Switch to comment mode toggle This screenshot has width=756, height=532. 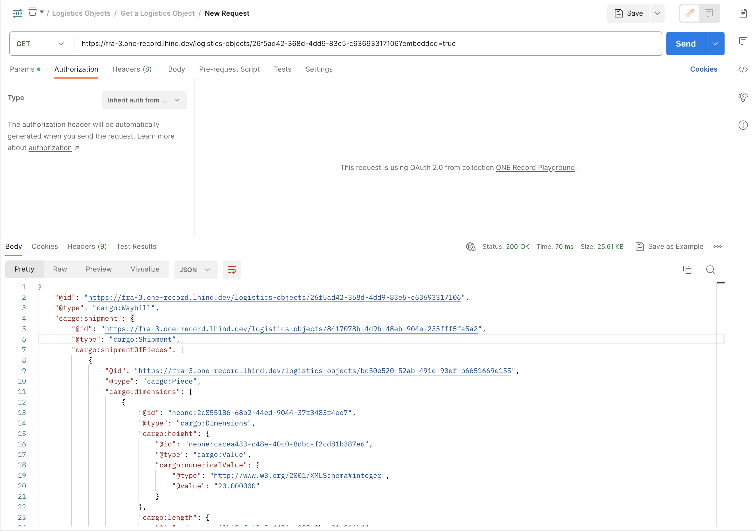point(709,13)
